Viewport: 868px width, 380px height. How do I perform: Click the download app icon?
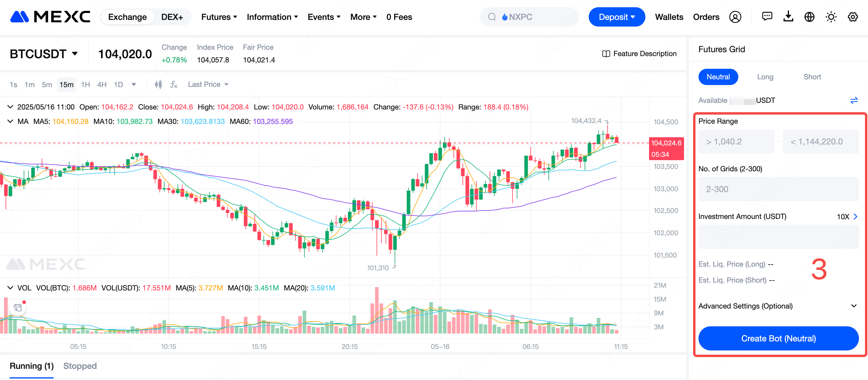788,17
